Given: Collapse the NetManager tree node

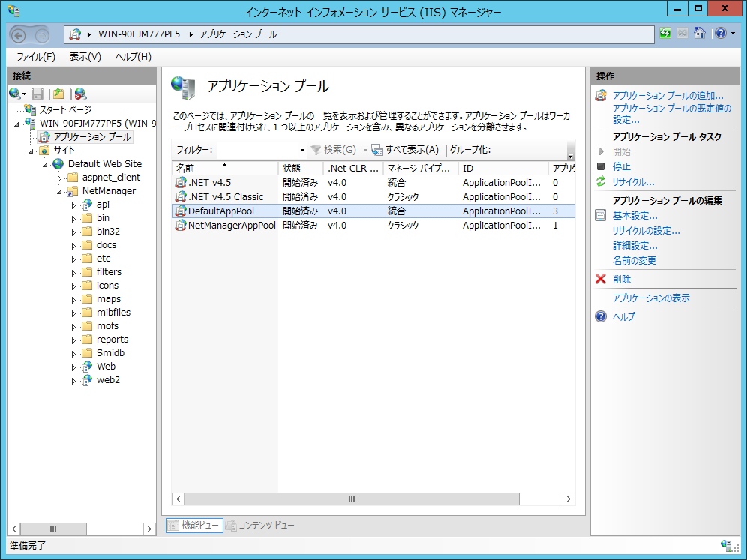Looking at the screenshot, I should (x=60, y=192).
